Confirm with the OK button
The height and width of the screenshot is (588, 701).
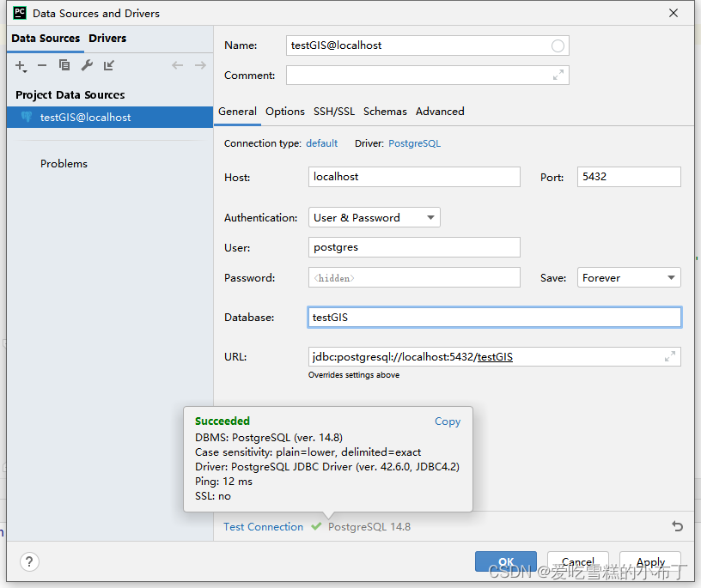click(506, 561)
